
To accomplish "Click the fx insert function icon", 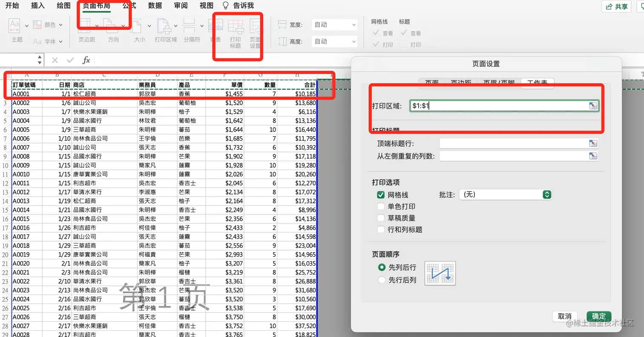I will [86, 60].
